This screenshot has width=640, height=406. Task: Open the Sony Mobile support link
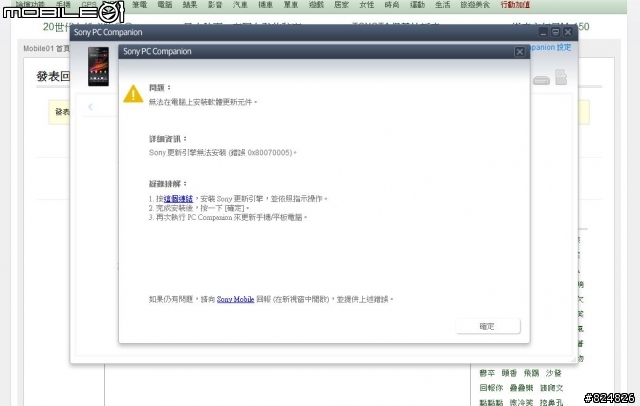point(236,299)
